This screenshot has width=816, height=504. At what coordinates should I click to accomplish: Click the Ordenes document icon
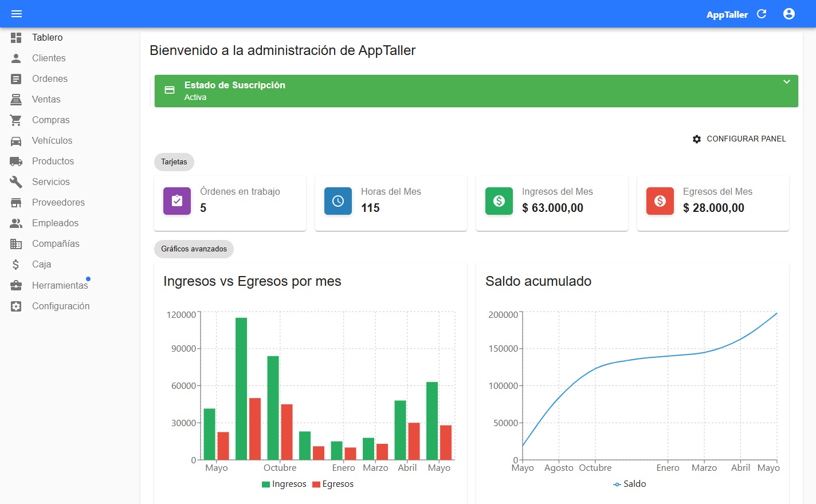tap(16, 79)
